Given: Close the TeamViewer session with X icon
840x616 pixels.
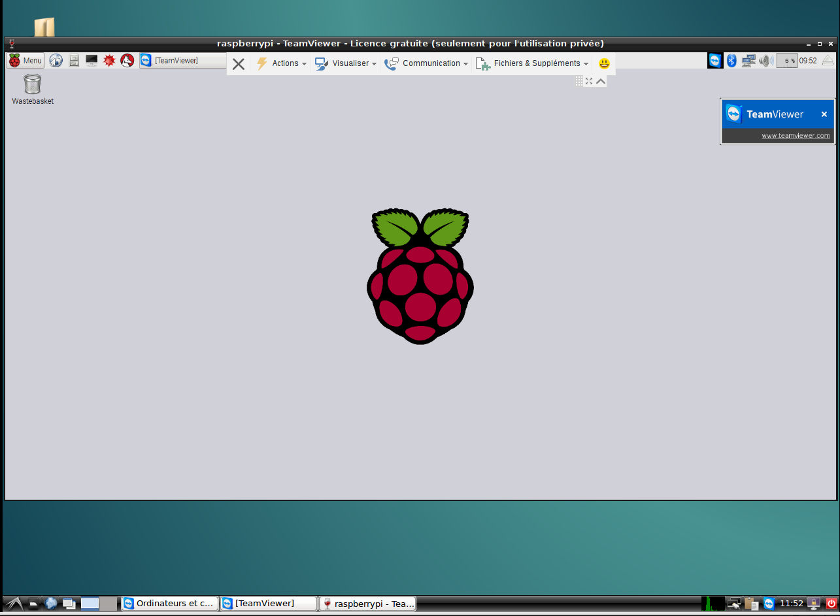Looking at the screenshot, I should coord(239,63).
